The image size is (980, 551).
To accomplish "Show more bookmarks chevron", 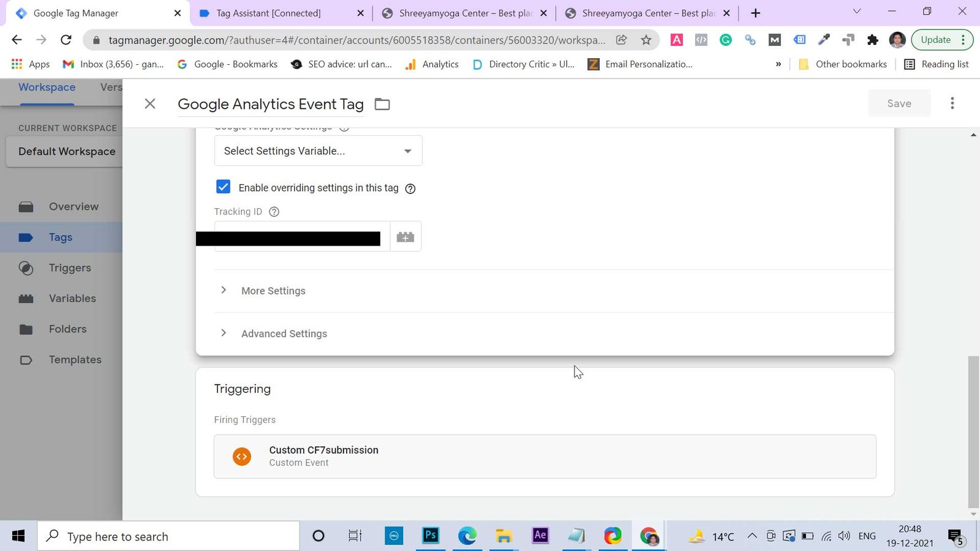I will click(778, 64).
